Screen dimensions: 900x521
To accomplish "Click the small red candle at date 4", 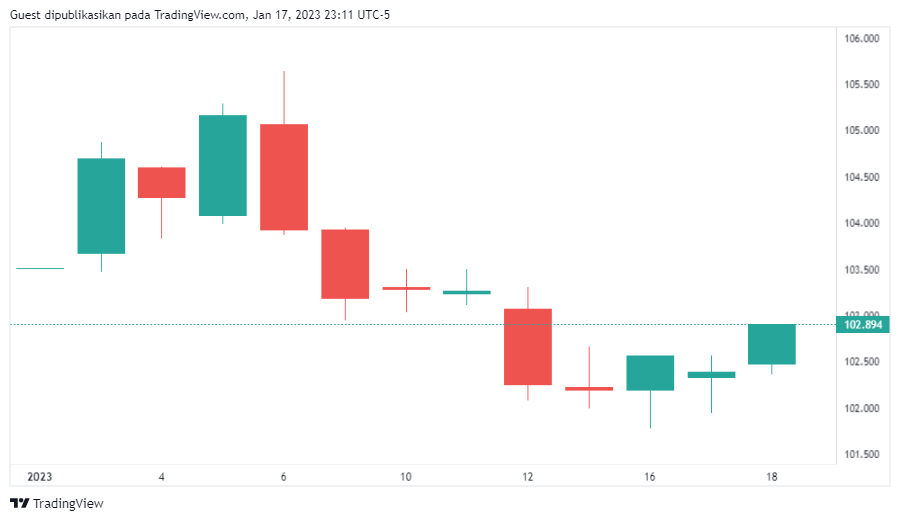I will (x=162, y=182).
